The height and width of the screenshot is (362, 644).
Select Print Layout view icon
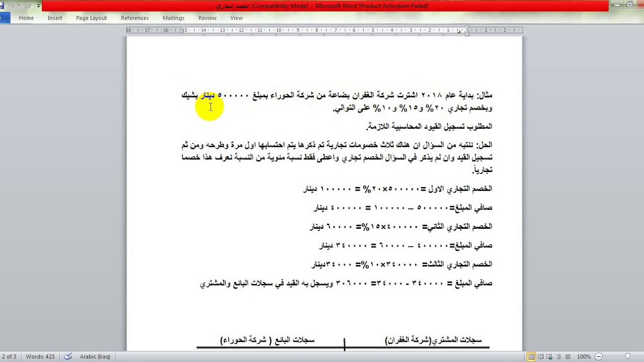pos(531,356)
